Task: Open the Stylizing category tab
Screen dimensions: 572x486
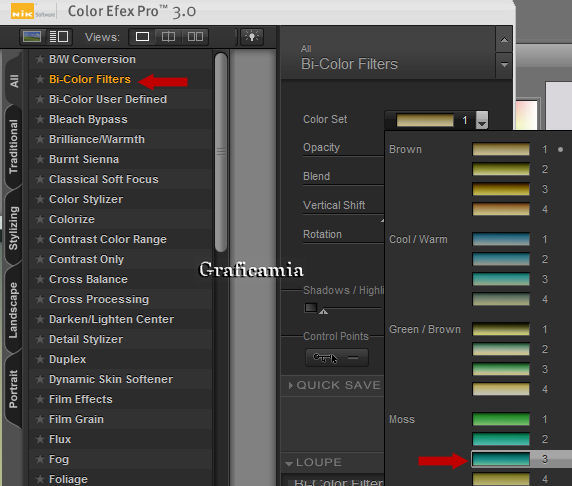Action: 13,228
